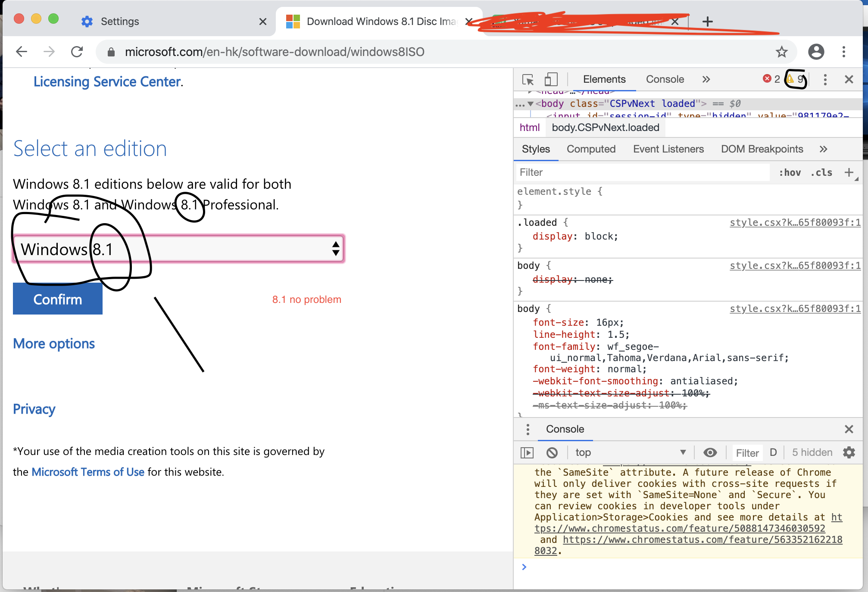Open a new browser tab

[708, 21]
